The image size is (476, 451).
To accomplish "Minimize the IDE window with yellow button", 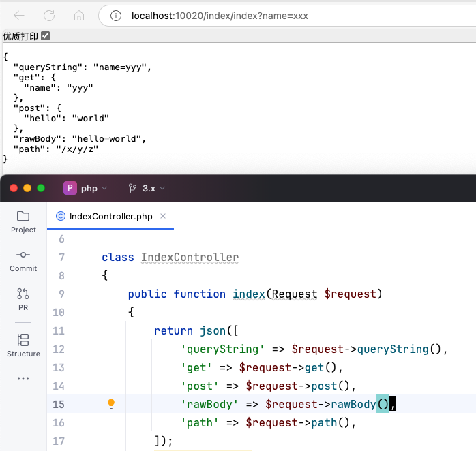I will click(27, 188).
